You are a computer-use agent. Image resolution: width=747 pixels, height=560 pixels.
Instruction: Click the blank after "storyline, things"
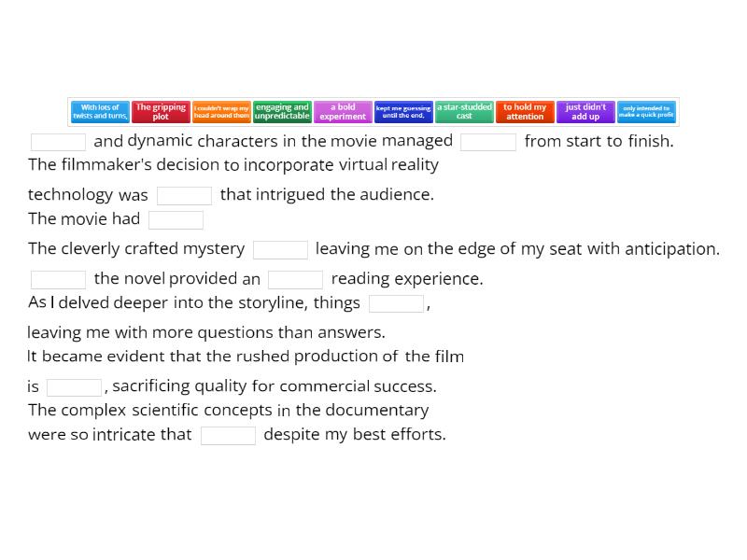[396, 303]
